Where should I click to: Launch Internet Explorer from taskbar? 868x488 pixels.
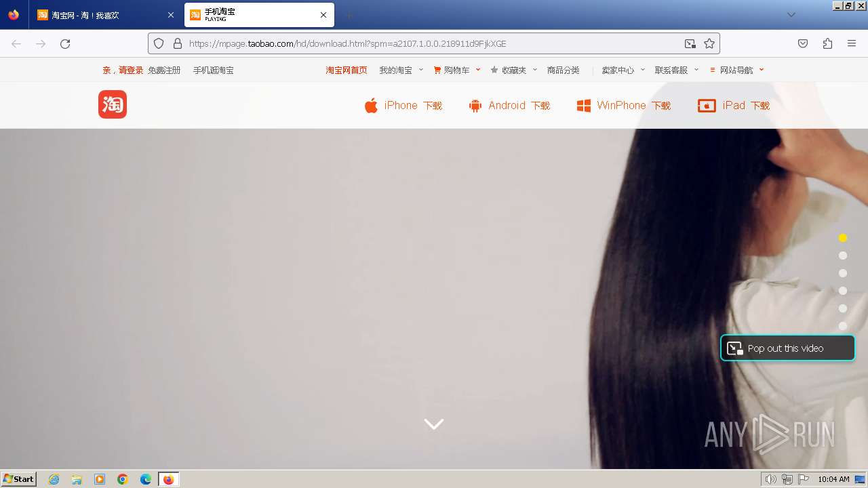click(x=54, y=479)
